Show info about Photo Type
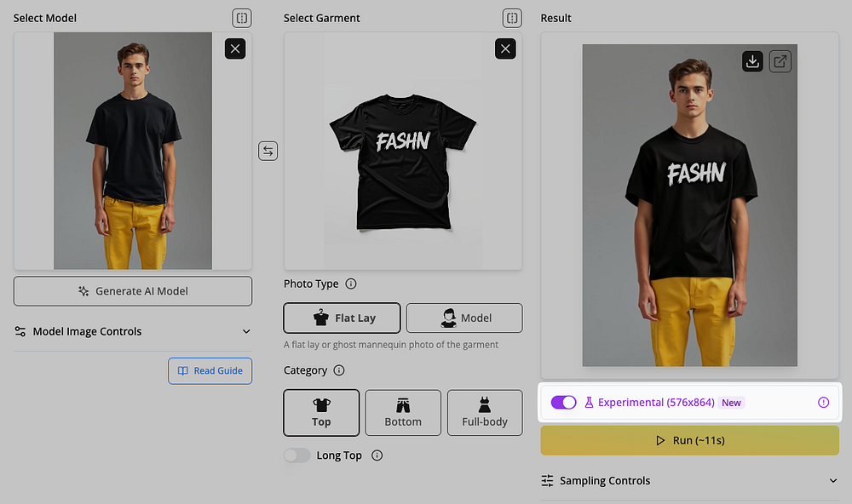Image resolution: width=852 pixels, height=504 pixels. (351, 283)
